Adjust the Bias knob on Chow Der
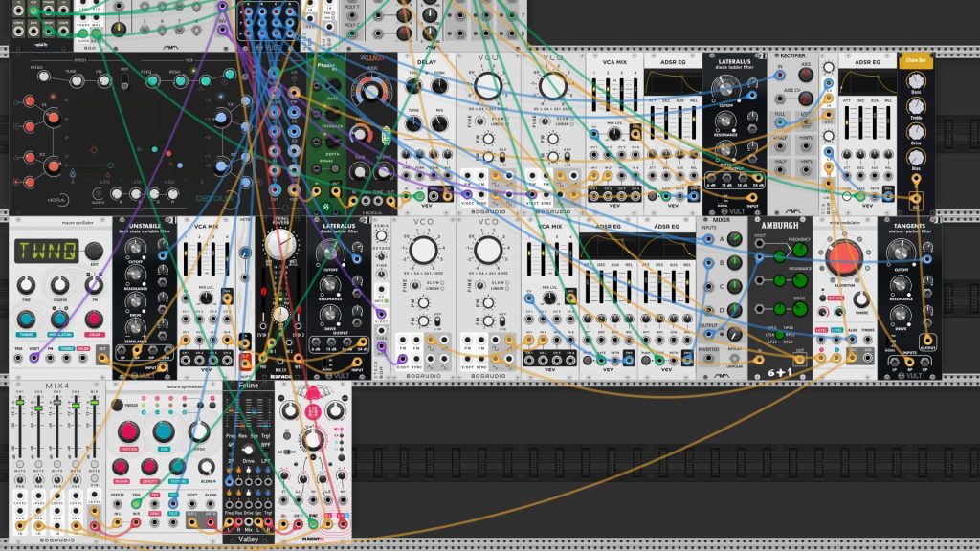 pos(916,158)
